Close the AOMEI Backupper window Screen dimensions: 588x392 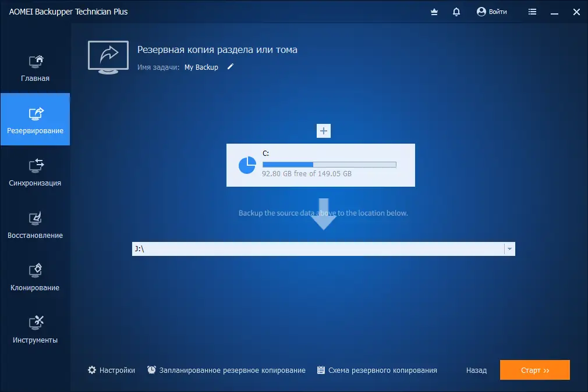pyautogui.click(x=577, y=12)
